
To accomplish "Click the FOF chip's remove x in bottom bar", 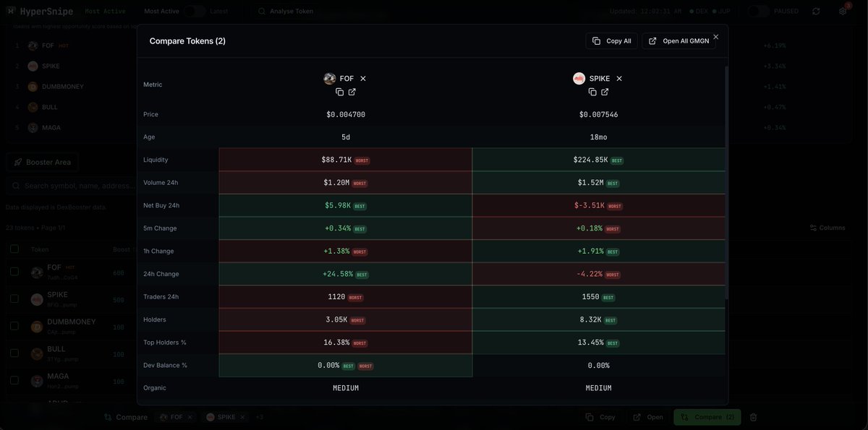I will [x=190, y=417].
